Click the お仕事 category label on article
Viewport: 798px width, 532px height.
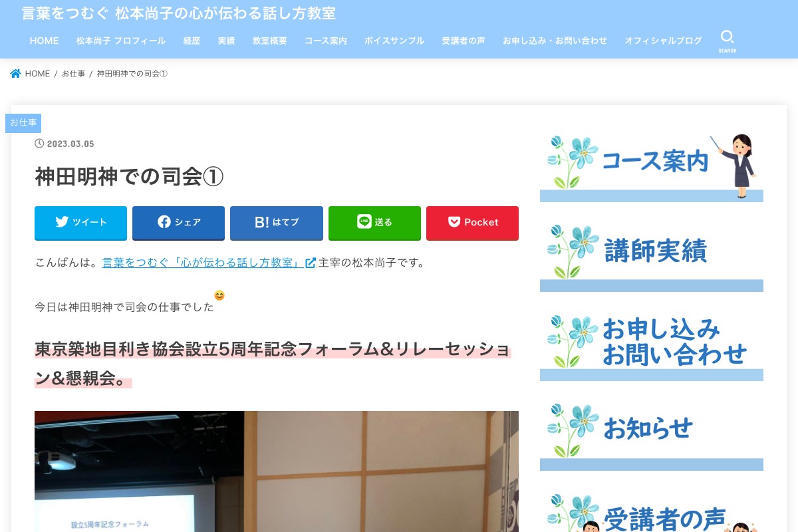tap(23, 123)
